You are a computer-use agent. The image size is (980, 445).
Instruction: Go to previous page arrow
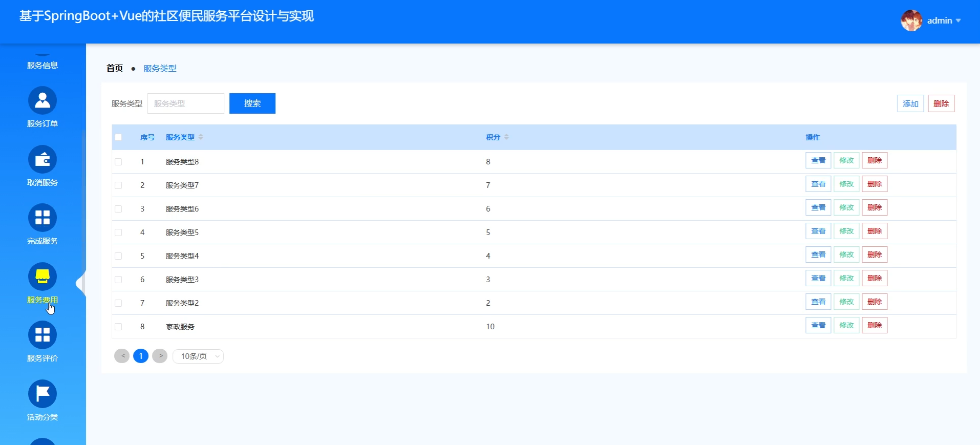point(122,356)
